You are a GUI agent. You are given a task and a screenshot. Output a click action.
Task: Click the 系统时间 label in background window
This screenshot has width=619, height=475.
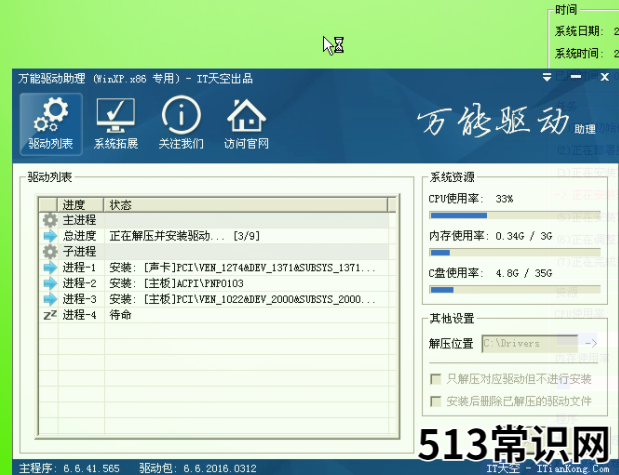tap(579, 53)
